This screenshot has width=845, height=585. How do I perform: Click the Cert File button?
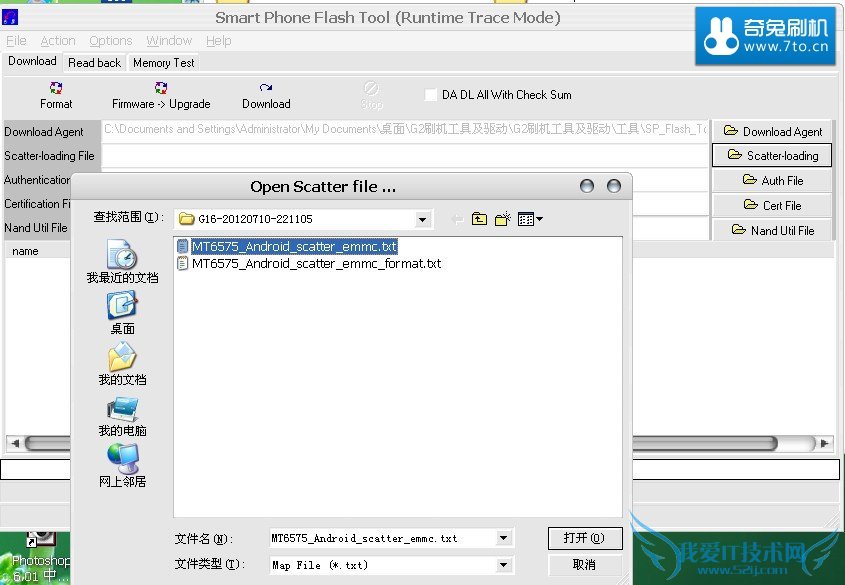click(772, 205)
